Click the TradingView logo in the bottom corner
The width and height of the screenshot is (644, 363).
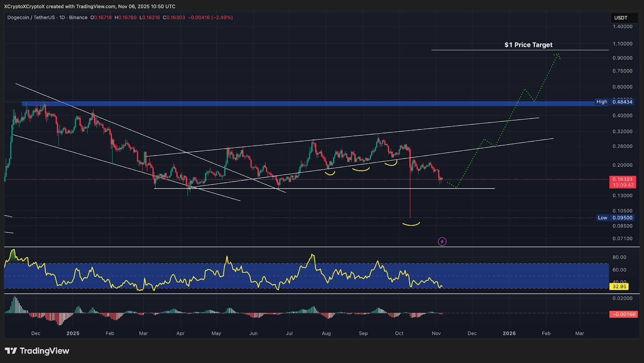[x=36, y=351]
